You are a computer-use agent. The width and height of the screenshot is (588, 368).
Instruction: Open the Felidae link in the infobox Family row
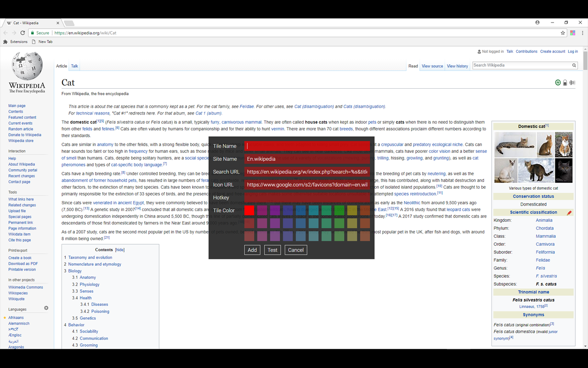[543, 260]
